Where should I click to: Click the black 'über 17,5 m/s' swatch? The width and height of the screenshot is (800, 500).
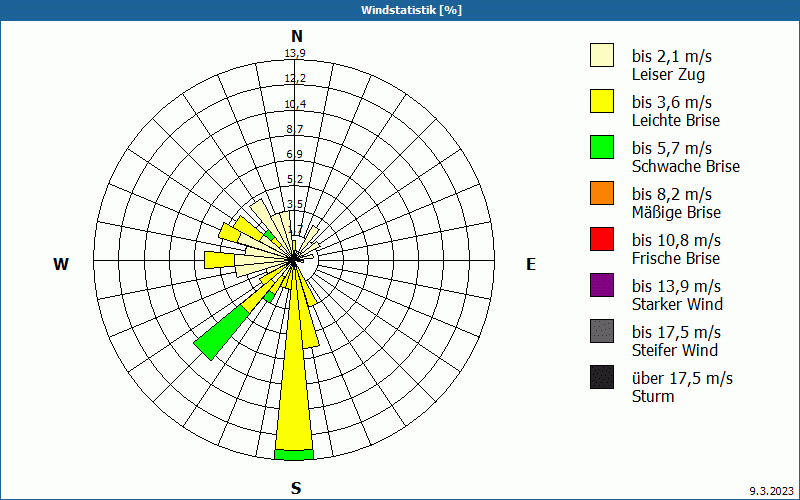click(602, 377)
